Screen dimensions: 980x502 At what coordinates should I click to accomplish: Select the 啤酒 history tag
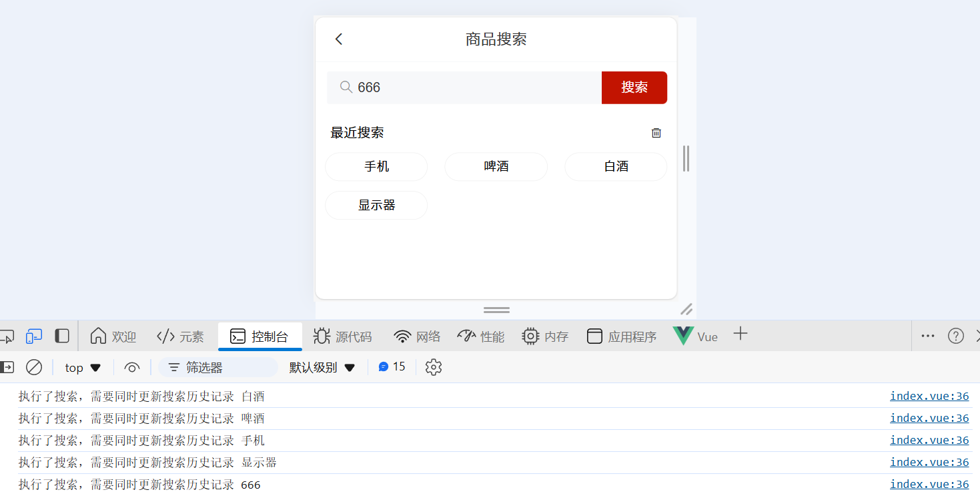[x=496, y=167]
